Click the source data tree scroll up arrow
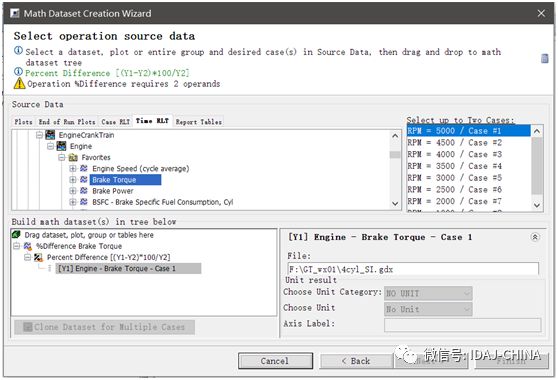558x380 pixels. pos(395,136)
